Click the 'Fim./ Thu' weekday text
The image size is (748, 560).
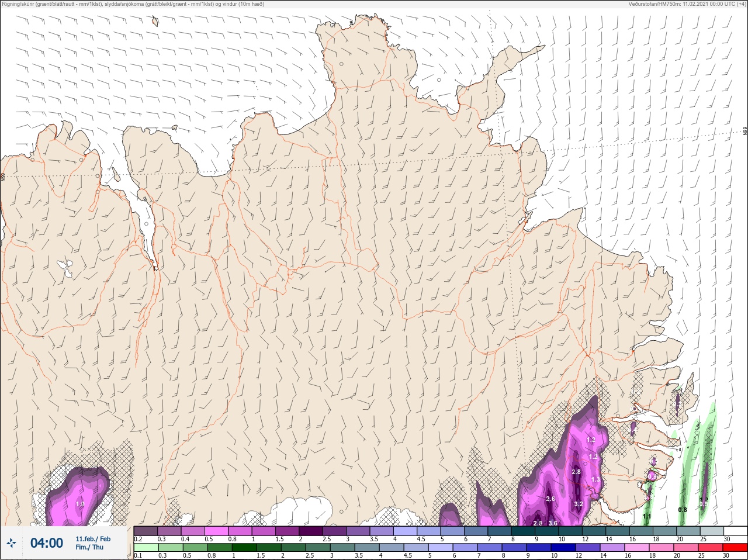click(x=89, y=547)
